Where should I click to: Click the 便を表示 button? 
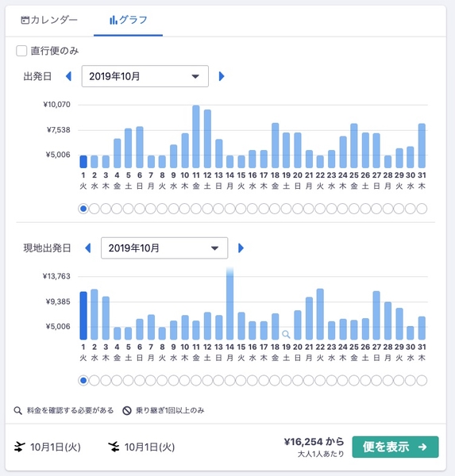395,447
